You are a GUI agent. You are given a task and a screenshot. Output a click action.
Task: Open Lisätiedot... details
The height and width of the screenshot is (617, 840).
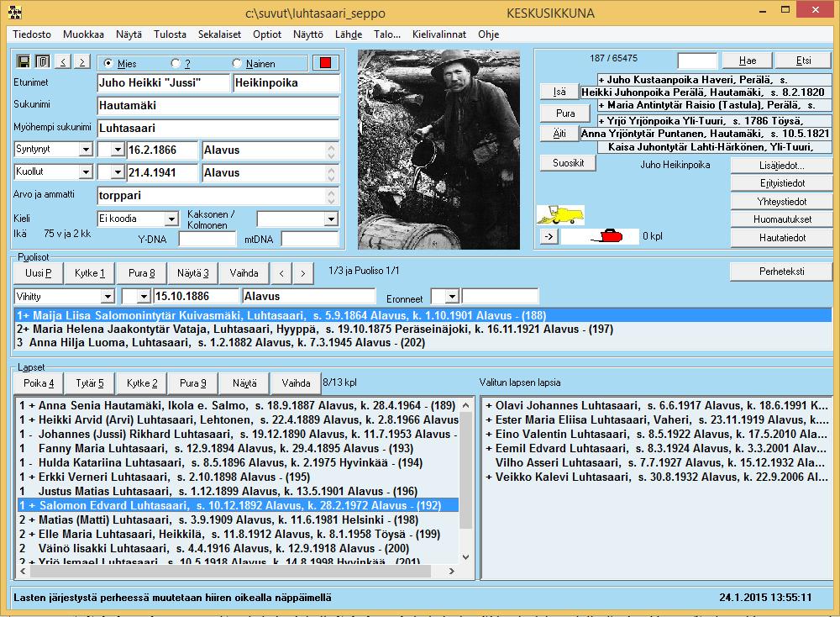781,166
